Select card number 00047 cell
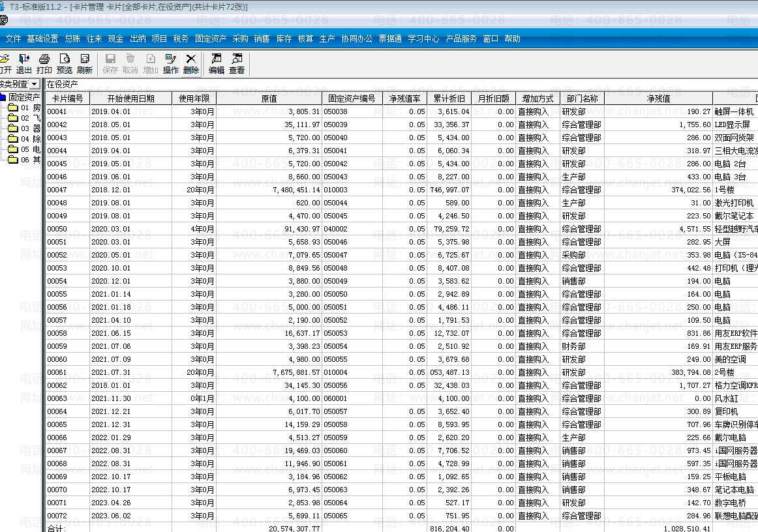Viewport: 758px width, 532px height. tap(68, 190)
